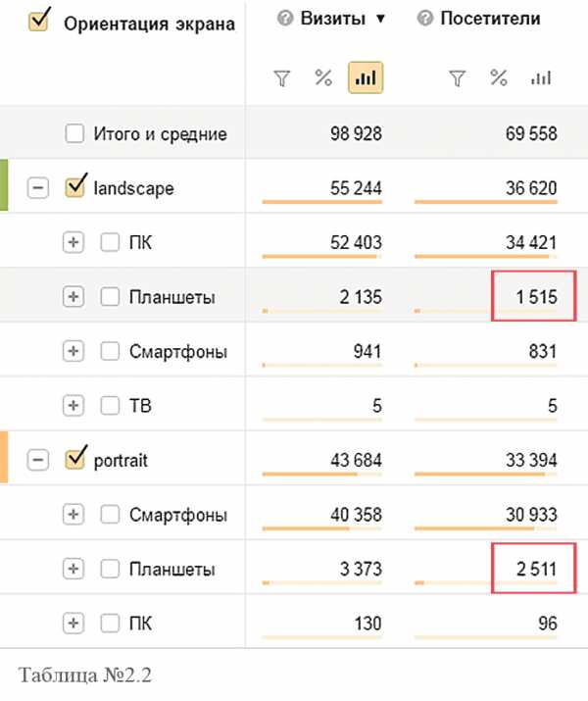Uncheck the landscape row checkbox

(x=74, y=187)
